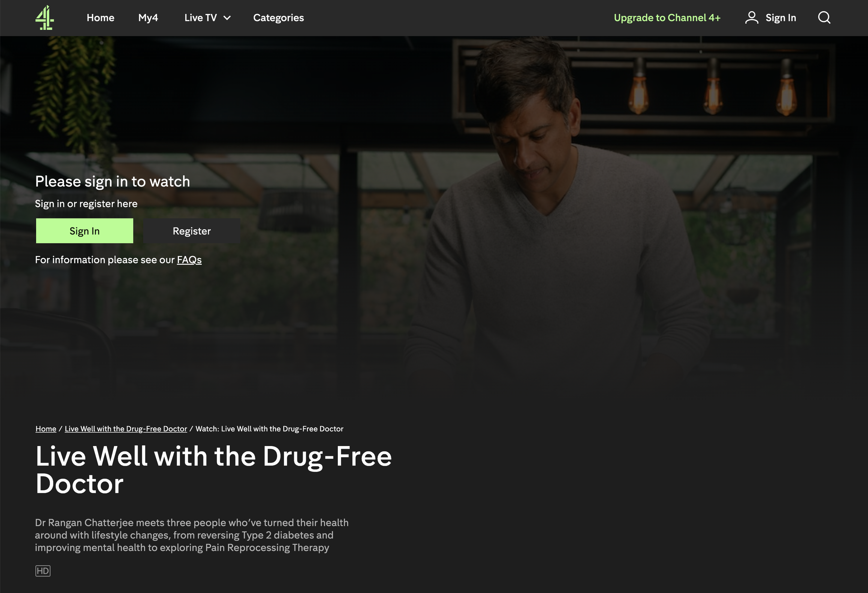The width and height of the screenshot is (868, 593).
Task: Click the Watch: Live Well breadcrumb text
Action: (x=269, y=429)
